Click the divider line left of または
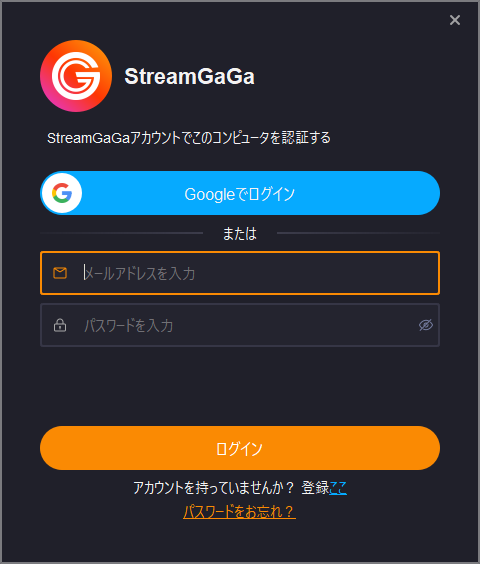Screen dimensions: 480x564 [122, 233]
